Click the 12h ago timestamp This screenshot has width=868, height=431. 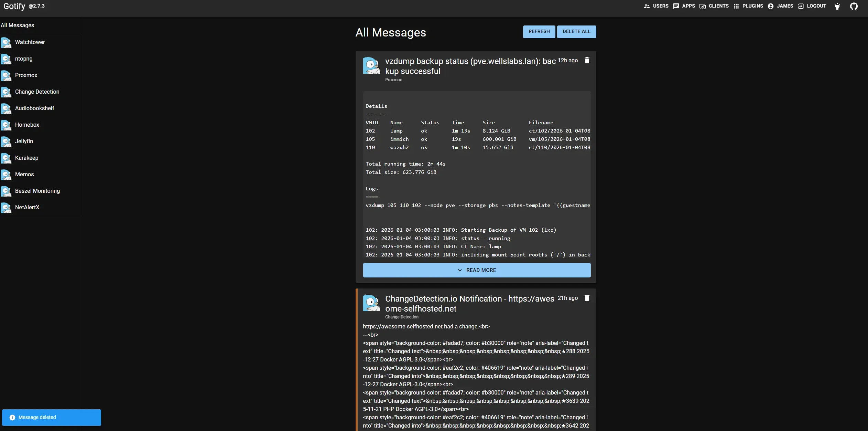tap(568, 61)
